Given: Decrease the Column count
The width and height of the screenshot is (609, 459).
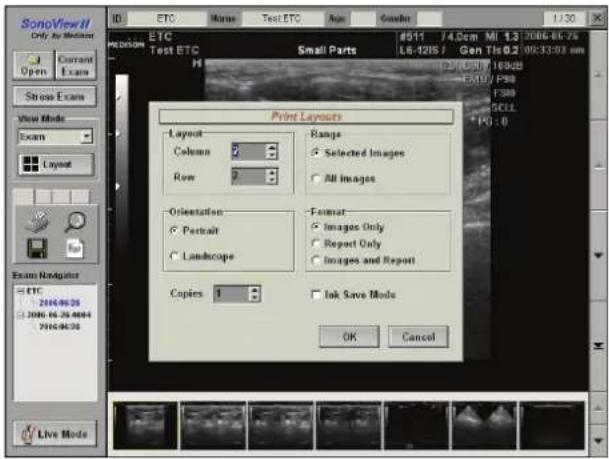Looking at the screenshot, I should click(x=272, y=156).
